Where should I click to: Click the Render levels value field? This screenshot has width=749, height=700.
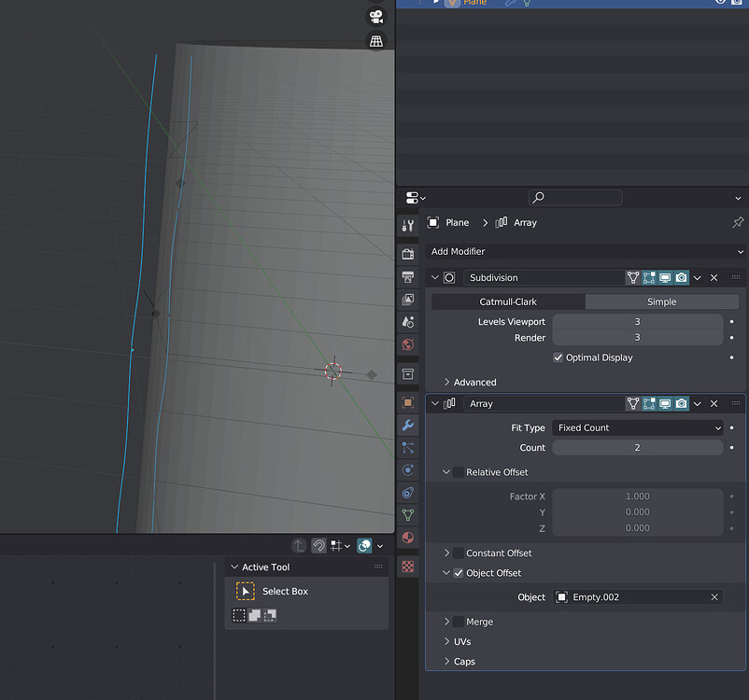tap(638, 338)
